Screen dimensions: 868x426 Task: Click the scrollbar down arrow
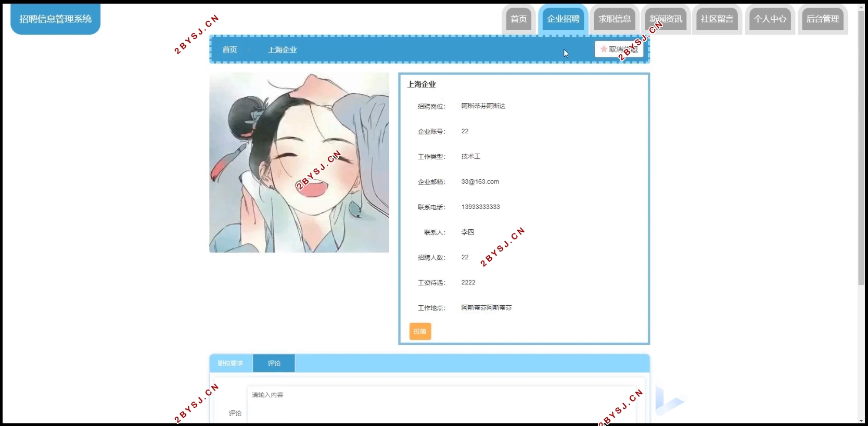coord(861,421)
